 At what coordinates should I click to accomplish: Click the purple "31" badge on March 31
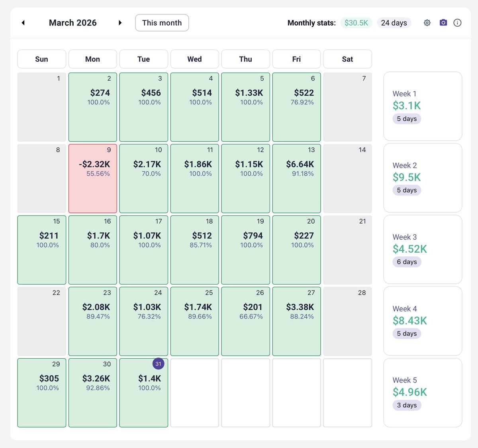[158, 364]
